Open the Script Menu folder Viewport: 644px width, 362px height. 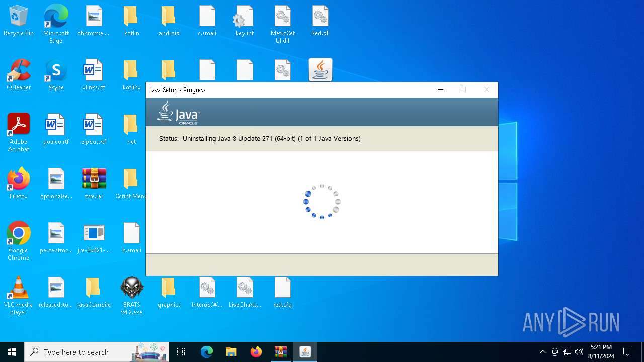(x=130, y=184)
